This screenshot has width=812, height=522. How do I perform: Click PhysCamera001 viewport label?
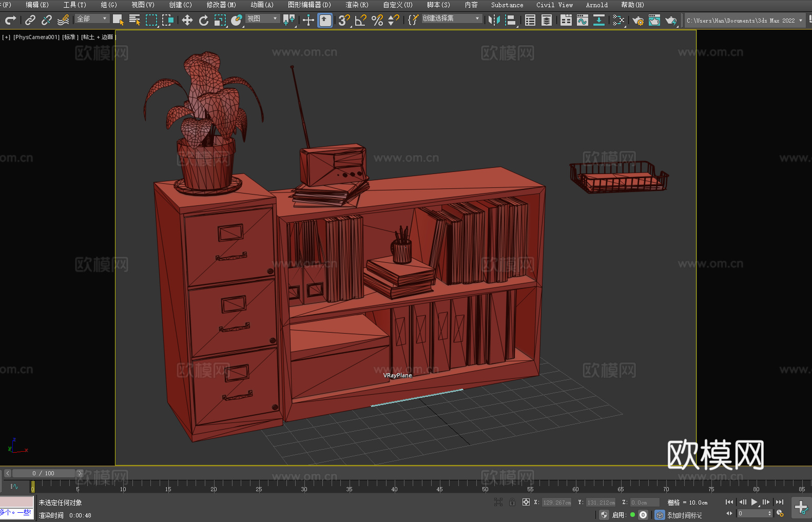pos(36,37)
